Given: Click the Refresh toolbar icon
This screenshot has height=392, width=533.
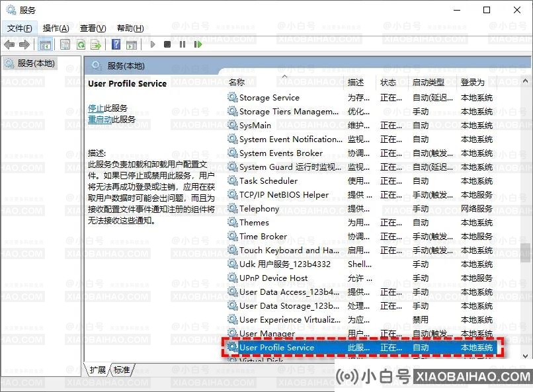Looking at the screenshot, I should (x=81, y=44).
